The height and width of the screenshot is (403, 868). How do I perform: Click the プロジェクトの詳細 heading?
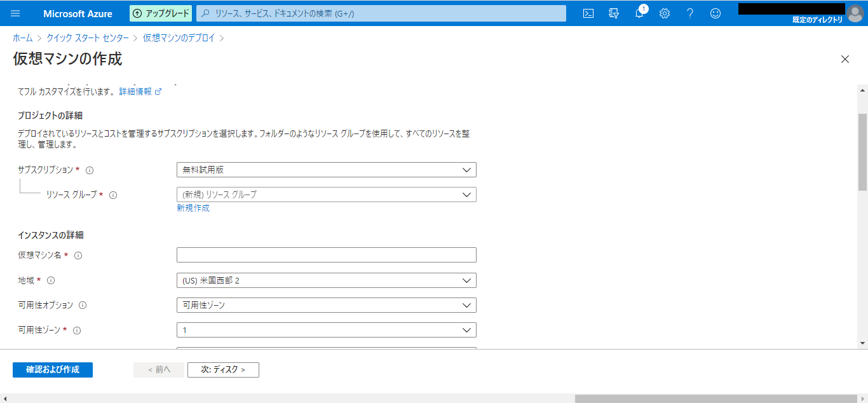click(50, 116)
